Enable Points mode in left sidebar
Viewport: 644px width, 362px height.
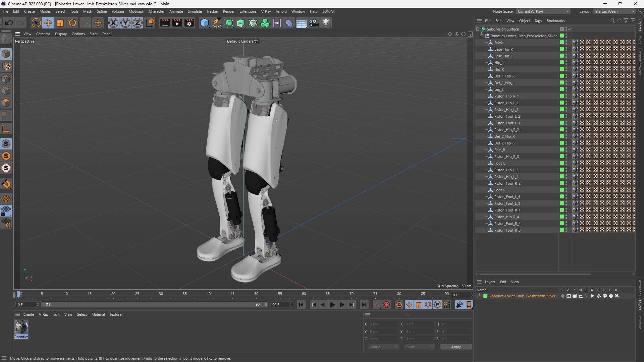click(x=6, y=79)
